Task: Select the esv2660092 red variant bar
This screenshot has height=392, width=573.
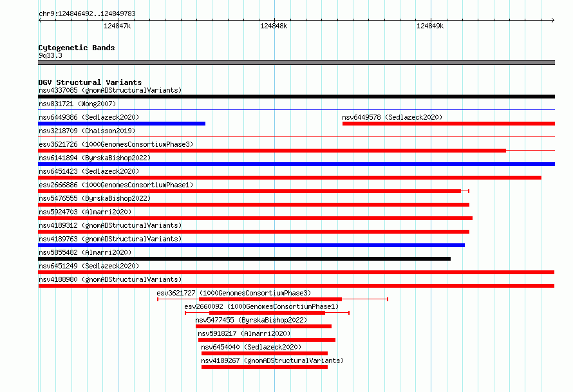Action: (x=267, y=313)
